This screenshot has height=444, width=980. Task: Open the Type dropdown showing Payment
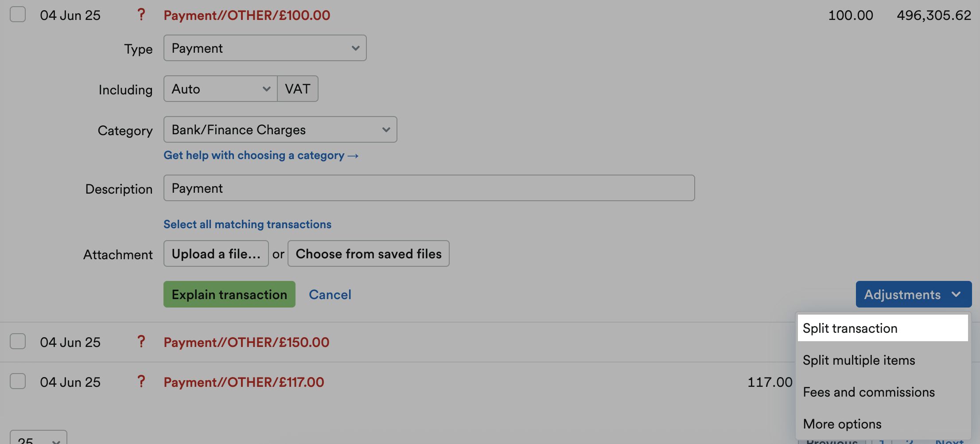point(264,48)
